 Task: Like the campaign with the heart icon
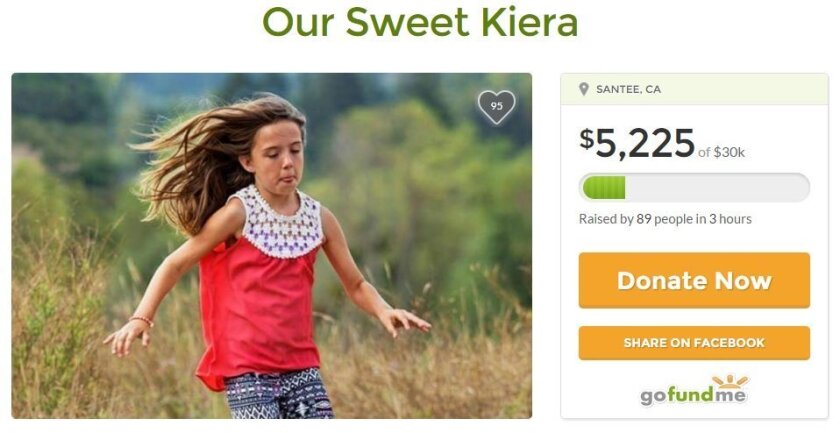tap(497, 107)
